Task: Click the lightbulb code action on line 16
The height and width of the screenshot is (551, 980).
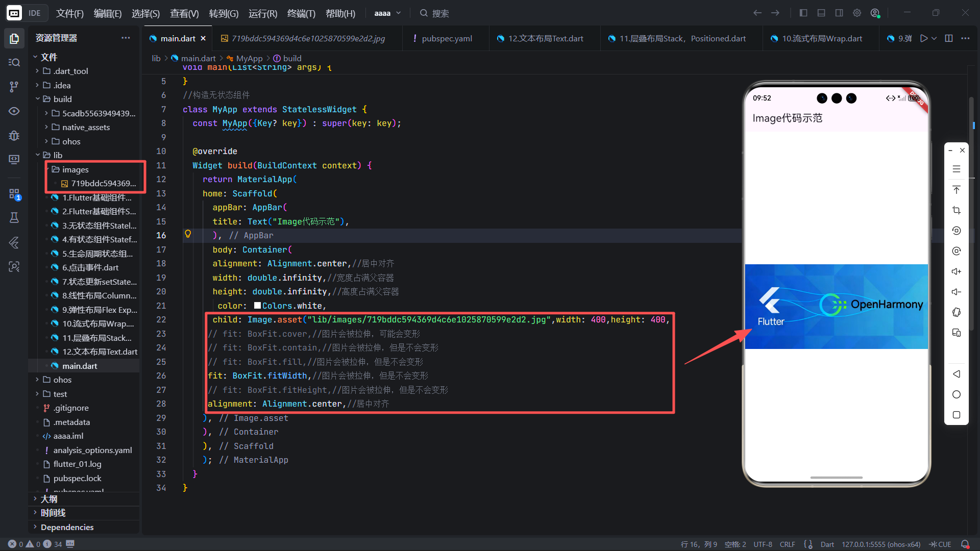Action: coord(188,234)
